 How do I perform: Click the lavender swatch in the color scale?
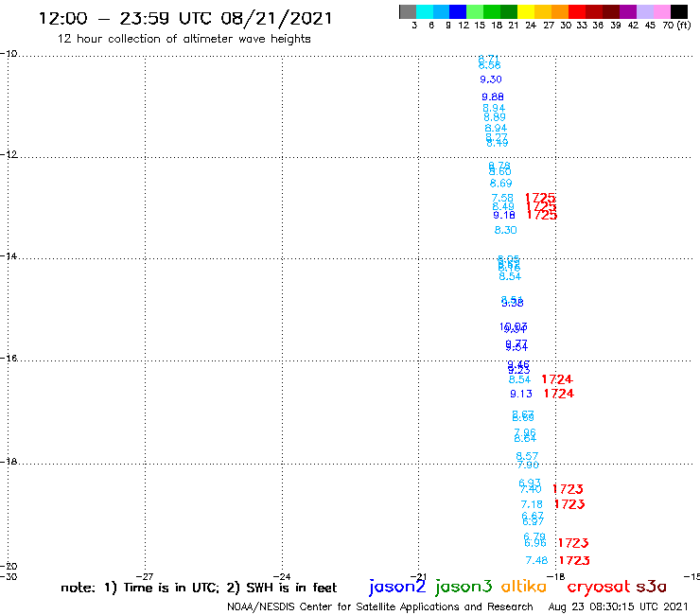tap(644, 11)
